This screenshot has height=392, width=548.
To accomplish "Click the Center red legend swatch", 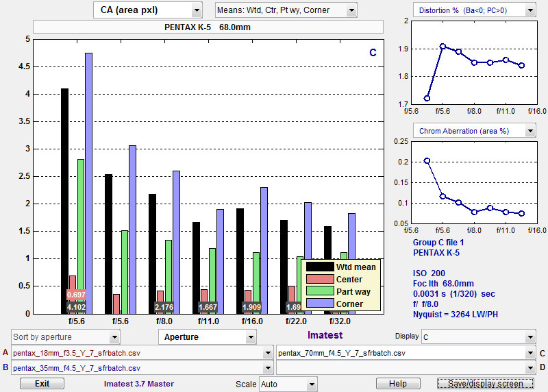I will (320, 279).
